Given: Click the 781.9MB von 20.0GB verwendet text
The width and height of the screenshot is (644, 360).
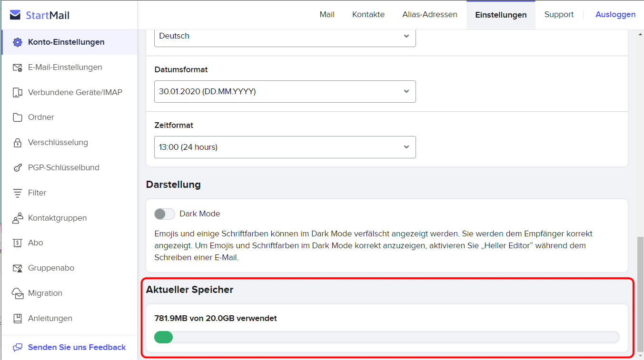Looking at the screenshot, I should [216, 319].
